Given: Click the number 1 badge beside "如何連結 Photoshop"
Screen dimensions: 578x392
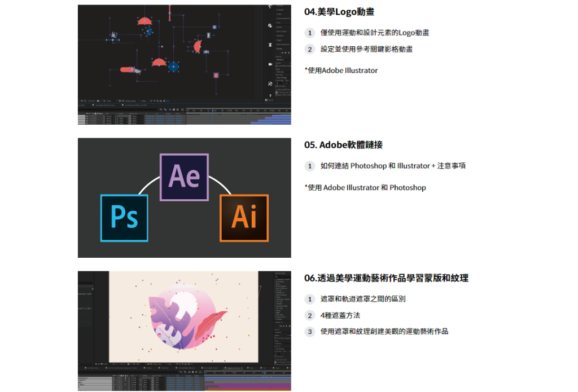Looking at the screenshot, I should tap(310, 166).
